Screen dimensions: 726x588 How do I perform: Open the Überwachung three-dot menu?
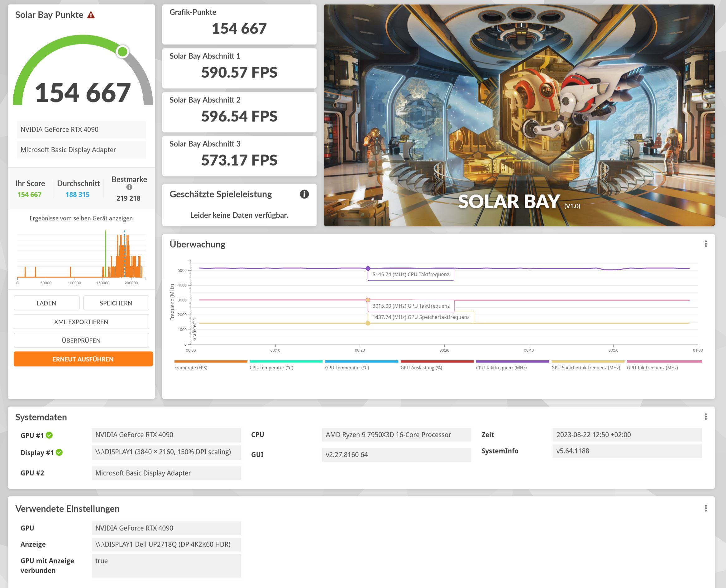[705, 244]
